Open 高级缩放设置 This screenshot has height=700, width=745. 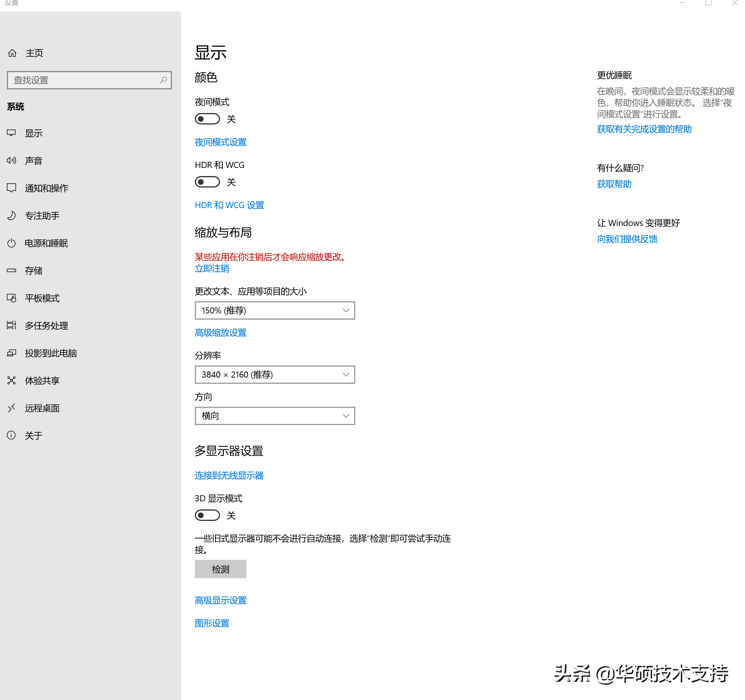(x=220, y=333)
